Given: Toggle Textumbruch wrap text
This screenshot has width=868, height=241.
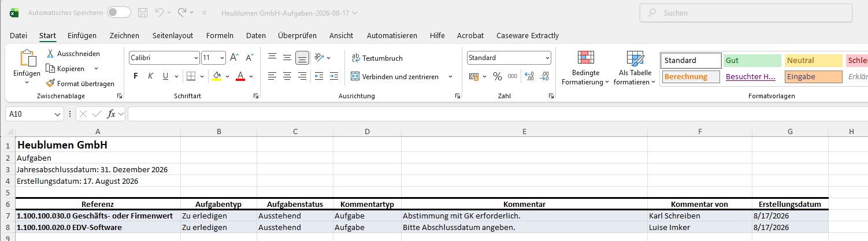Looking at the screenshot, I should (x=377, y=58).
